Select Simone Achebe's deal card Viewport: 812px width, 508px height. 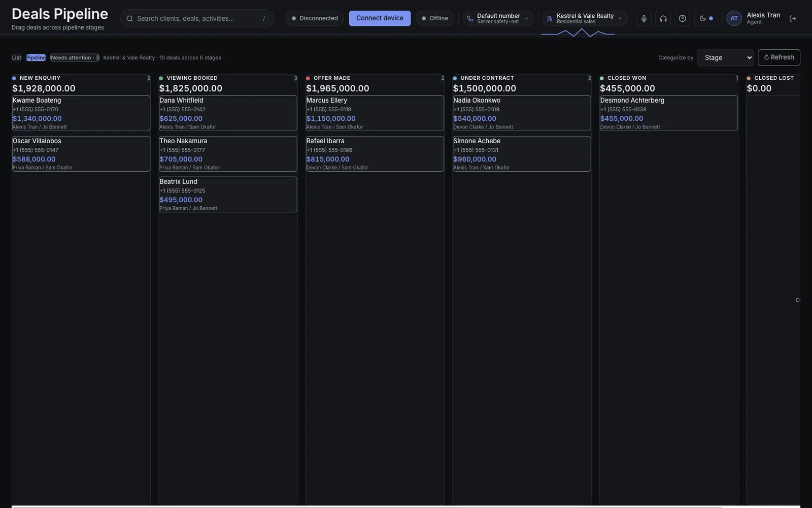point(522,154)
